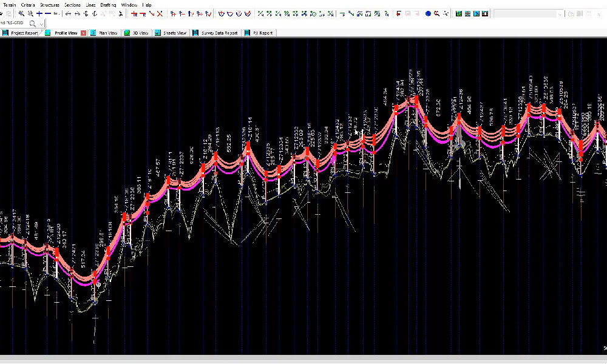Viewport: 607px width, 364px height.
Task: Open the Criteria menu
Action: [x=28, y=4]
